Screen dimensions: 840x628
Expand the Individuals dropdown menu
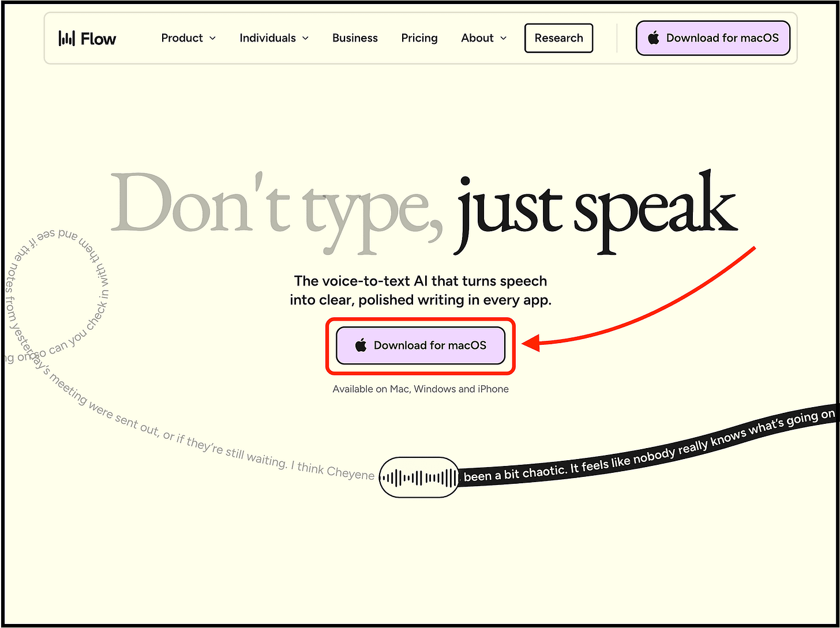point(274,38)
